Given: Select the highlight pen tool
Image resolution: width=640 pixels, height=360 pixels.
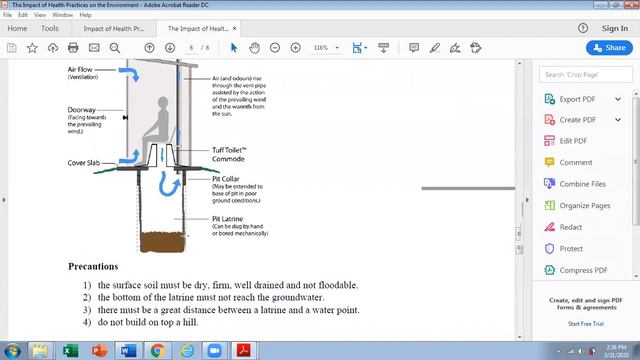Looking at the screenshot, I should [x=435, y=48].
